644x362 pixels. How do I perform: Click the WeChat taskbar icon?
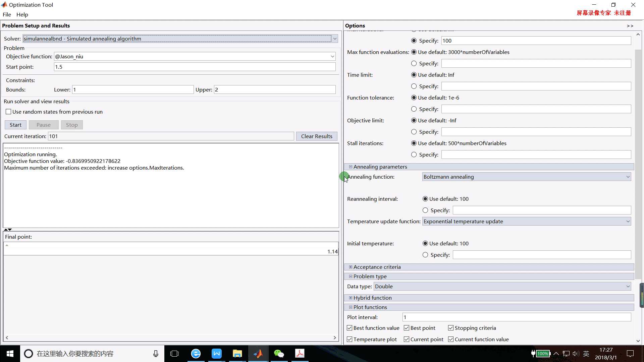tap(279, 354)
